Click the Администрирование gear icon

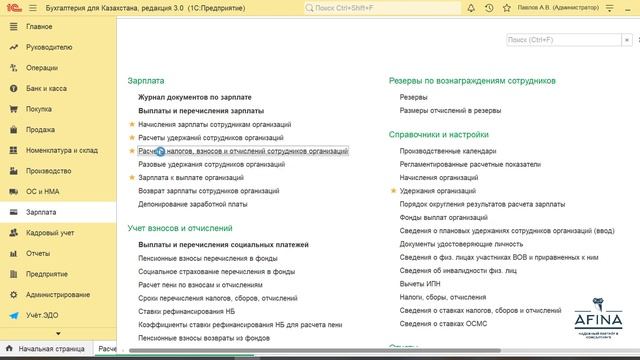coord(13,295)
